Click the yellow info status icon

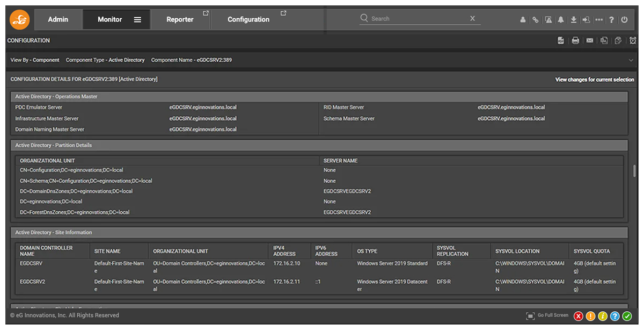tap(603, 317)
